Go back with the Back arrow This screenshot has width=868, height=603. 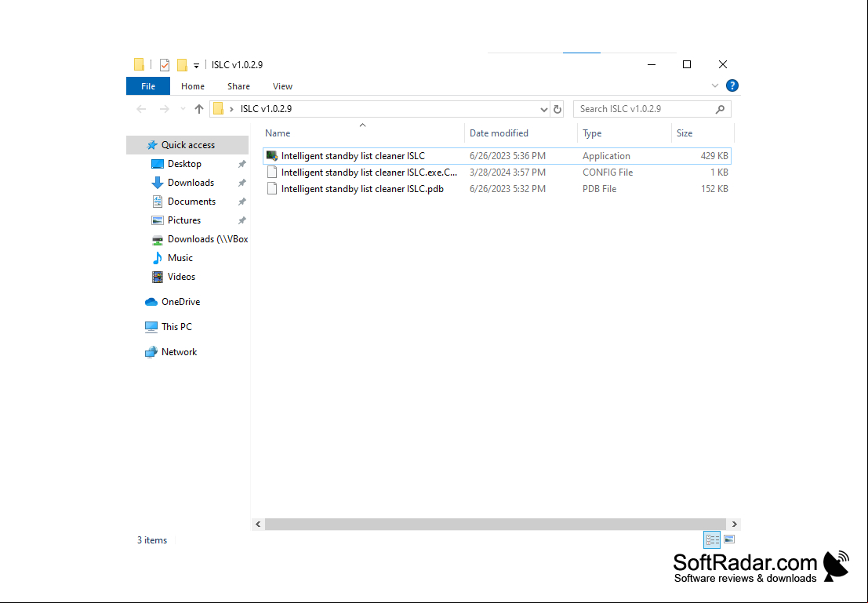point(141,109)
